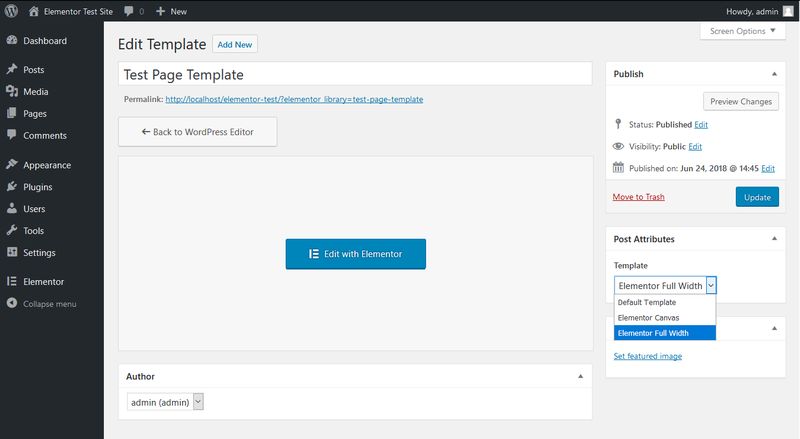Open the admin (admin) author dropdown
This screenshot has height=439, width=800.
click(x=165, y=402)
